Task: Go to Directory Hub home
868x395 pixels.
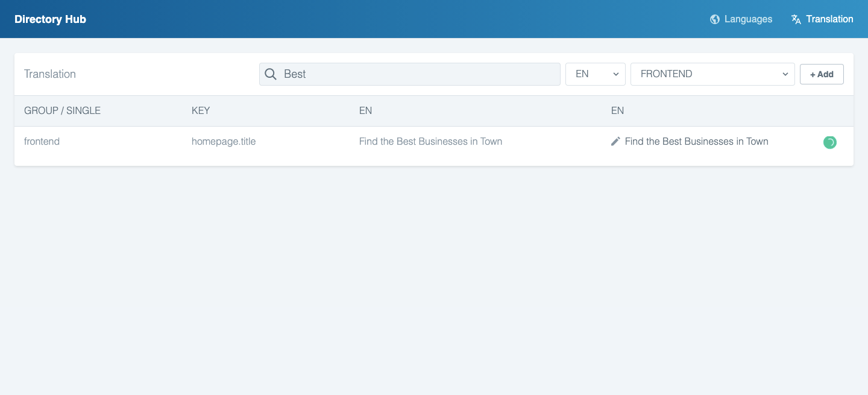Action: pos(51,19)
